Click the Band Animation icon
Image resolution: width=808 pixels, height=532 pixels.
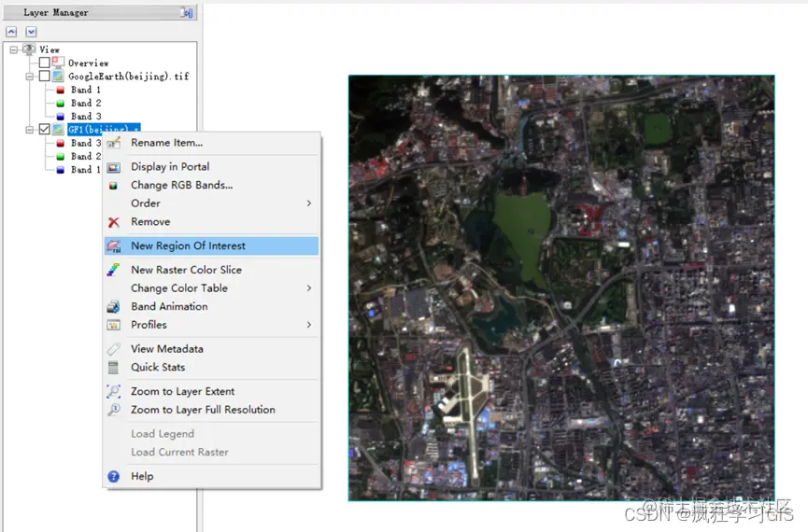pos(113,307)
